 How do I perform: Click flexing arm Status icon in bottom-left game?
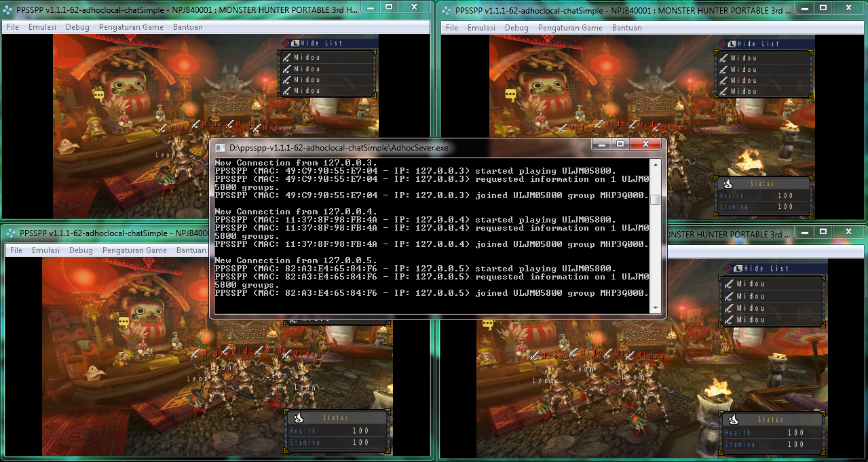tap(298, 417)
